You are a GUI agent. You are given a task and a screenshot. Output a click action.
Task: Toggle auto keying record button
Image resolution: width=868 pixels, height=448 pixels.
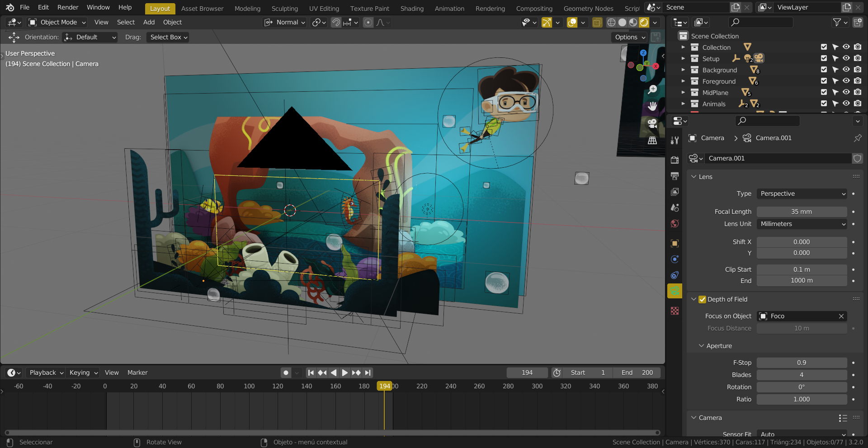tap(286, 373)
